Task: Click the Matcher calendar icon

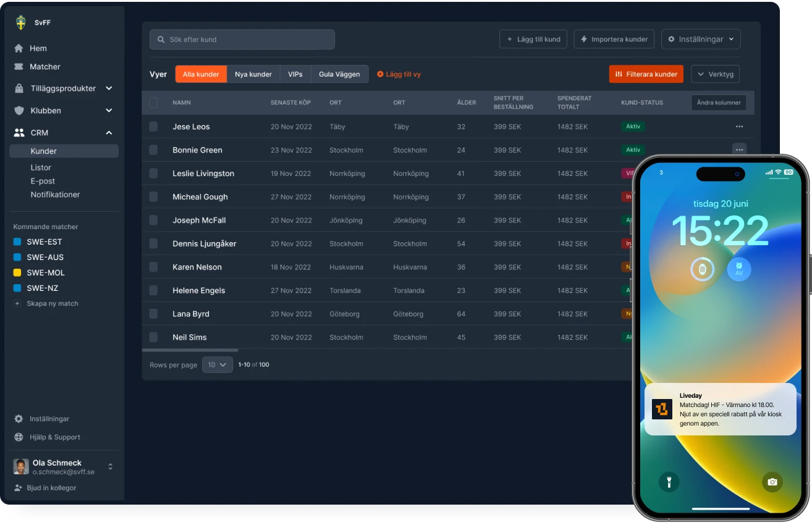Action: [19, 67]
